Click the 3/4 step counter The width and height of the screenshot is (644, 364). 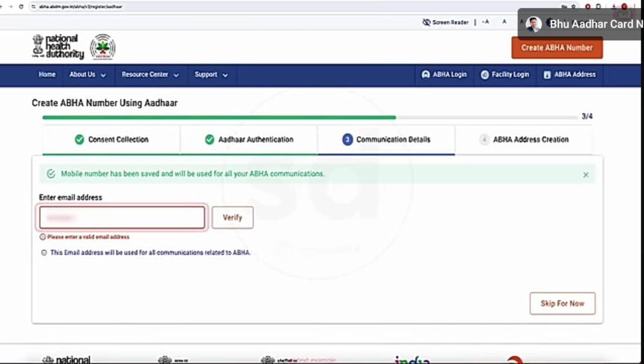(587, 116)
